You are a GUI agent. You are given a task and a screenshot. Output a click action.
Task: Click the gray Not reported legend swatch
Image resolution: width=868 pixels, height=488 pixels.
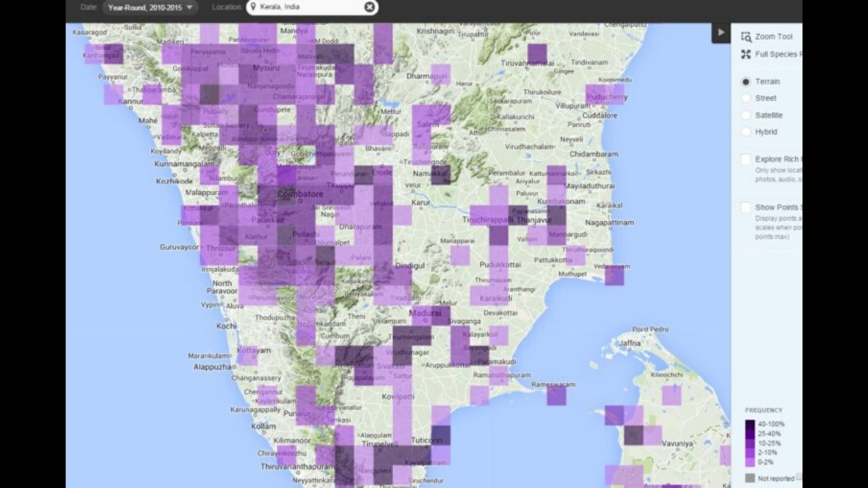[x=750, y=478]
